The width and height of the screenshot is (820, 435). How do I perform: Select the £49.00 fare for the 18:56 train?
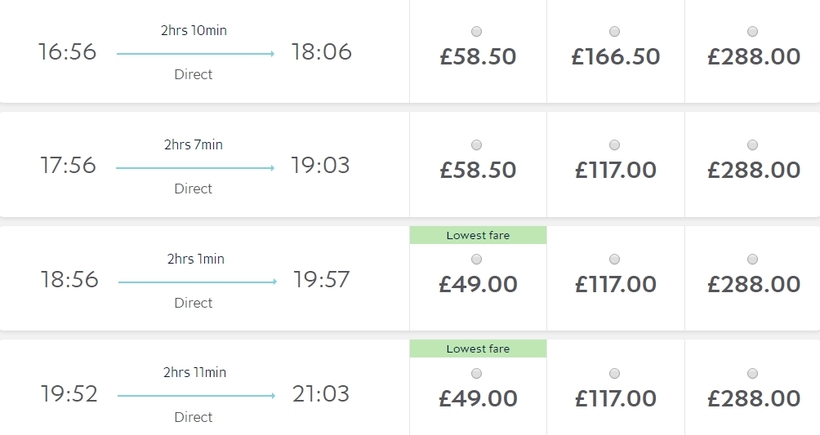coord(476,259)
